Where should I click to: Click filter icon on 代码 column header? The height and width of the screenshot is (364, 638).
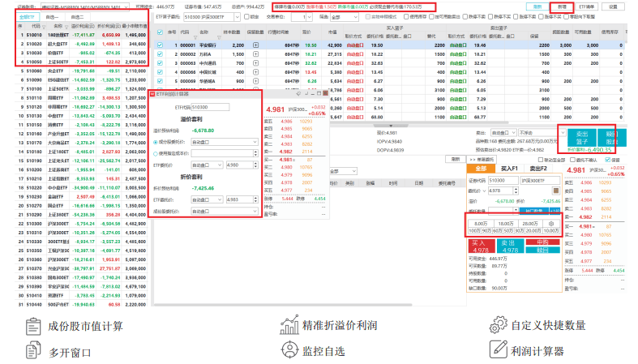[45, 27]
